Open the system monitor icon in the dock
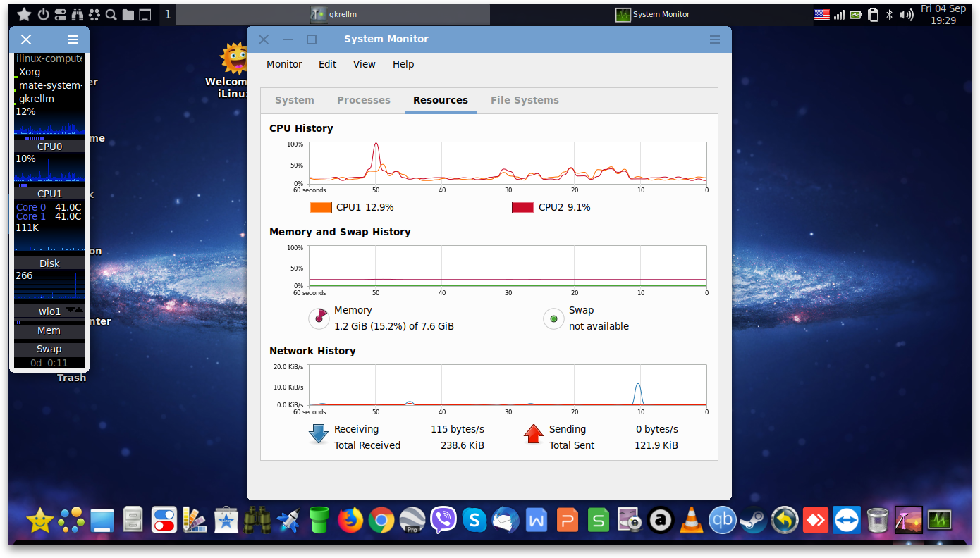The width and height of the screenshot is (980, 558). 940,521
